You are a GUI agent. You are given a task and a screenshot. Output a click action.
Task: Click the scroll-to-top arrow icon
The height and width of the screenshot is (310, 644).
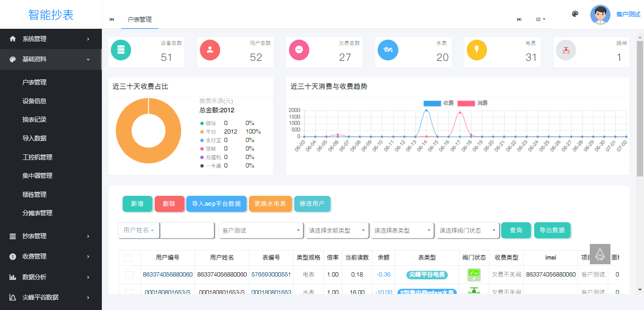[x=600, y=254]
